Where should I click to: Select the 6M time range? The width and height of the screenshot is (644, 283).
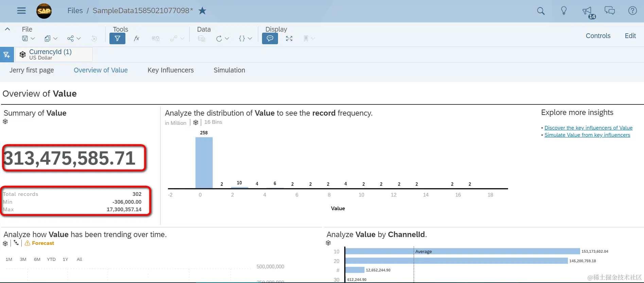pyautogui.click(x=37, y=259)
